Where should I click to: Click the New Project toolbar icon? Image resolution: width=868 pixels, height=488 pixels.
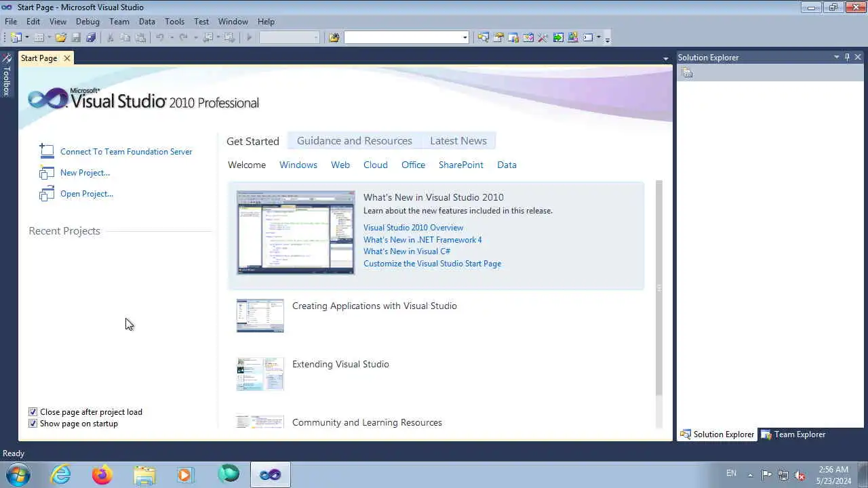[16, 38]
